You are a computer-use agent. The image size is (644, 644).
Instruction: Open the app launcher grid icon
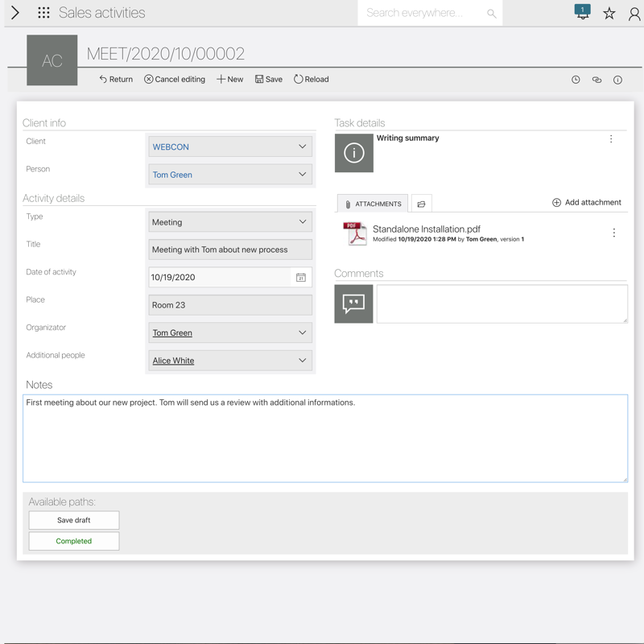click(43, 13)
